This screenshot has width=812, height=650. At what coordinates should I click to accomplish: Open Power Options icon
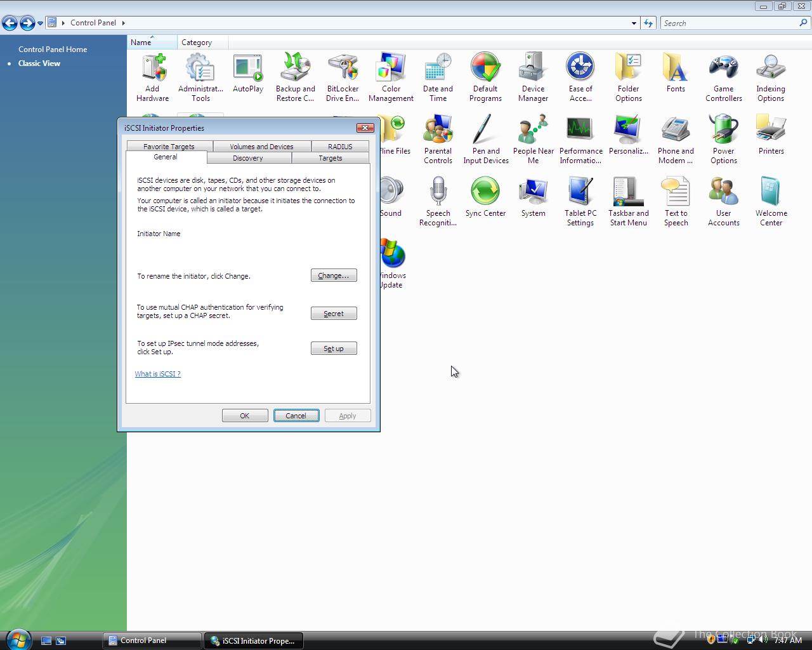723,140
